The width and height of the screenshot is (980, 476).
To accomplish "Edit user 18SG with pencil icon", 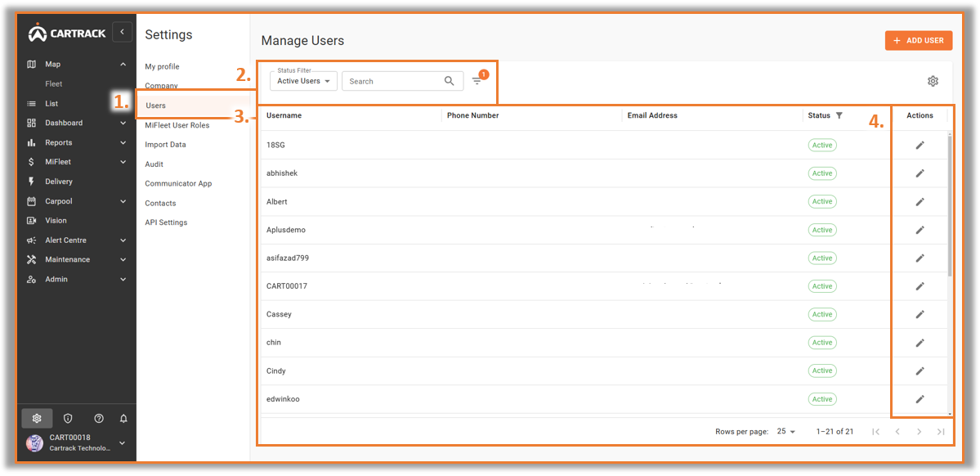I will click(920, 145).
